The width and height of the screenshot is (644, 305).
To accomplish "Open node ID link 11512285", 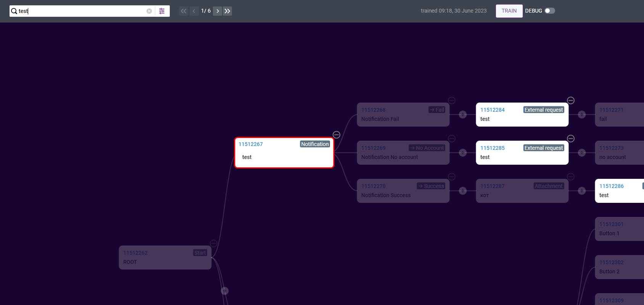I will click(493, 148).
